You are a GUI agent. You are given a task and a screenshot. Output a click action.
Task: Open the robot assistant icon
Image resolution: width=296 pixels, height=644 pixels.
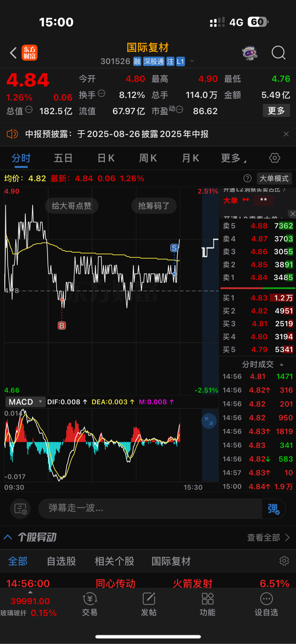click(250, 53)
